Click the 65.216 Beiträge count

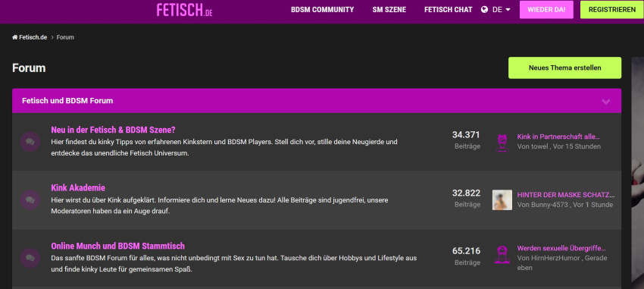tap(466, 256)
